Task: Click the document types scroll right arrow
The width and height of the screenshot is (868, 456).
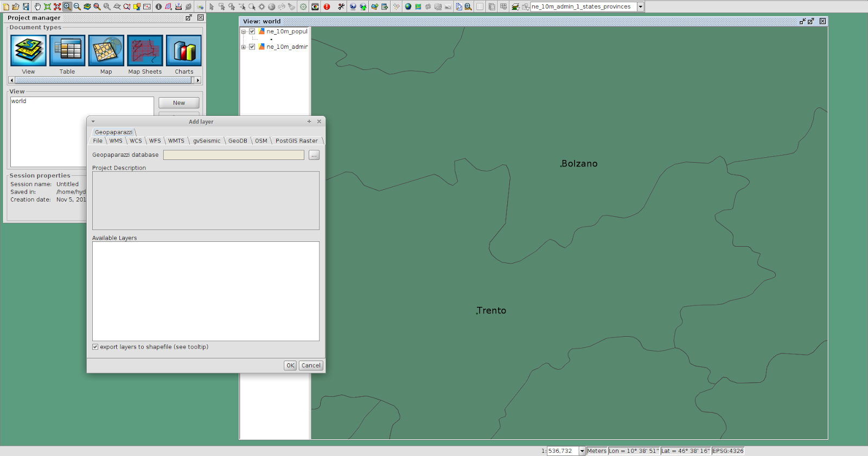Action: [x=198, y=80]
